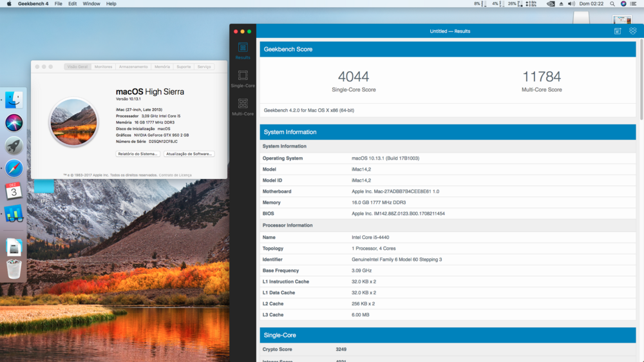Open Geekbench app from the Dock
The height and width of the screenshot is (362, 644).
pos(14,214)
